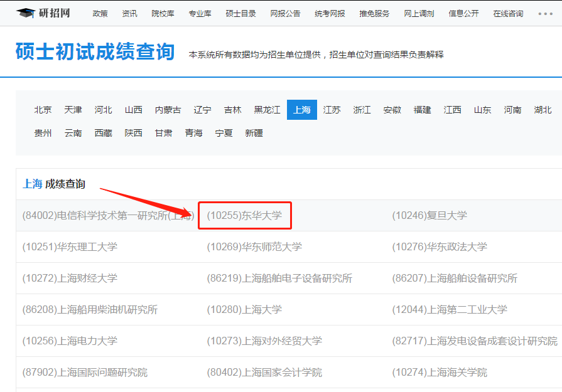
Task: Select the (10280)上海大学 entry
Action: tap(244, 310)
